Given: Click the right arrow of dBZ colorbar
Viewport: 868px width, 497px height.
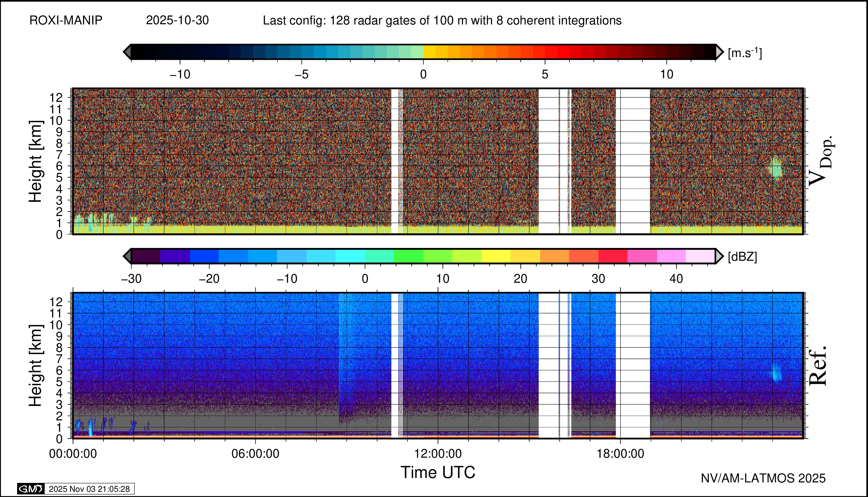Looking at the screenshot, I should (x=719, y=256).
